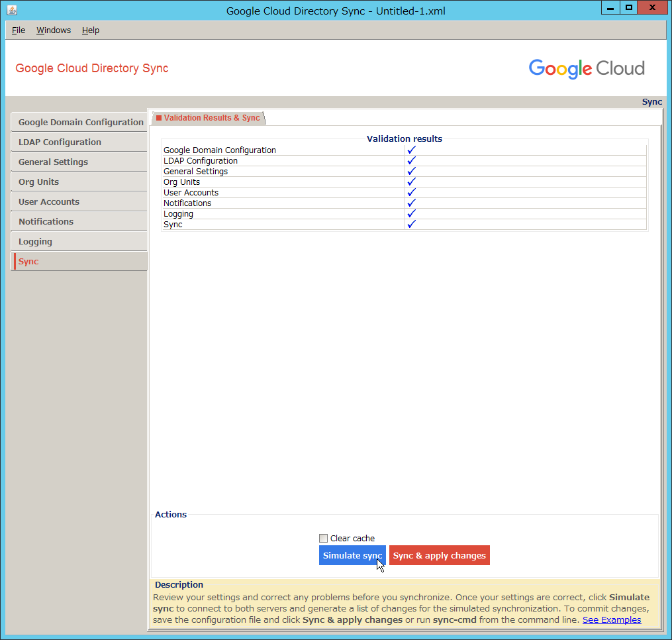
Task: Click checkmark in Google Domain Configuration row
Action: (411, 150)
